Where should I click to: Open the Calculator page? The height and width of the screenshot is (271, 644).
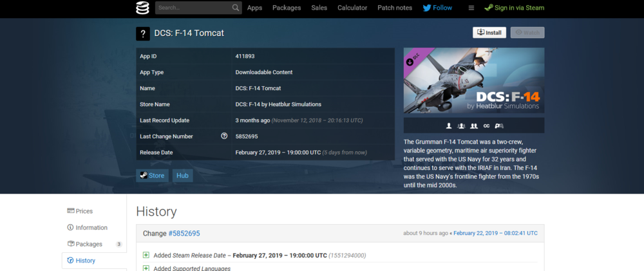click(x=352, y=8)
